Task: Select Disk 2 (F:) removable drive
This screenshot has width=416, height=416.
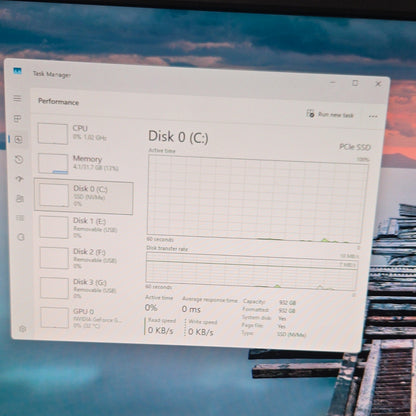Action: click(x=86, y=258)
